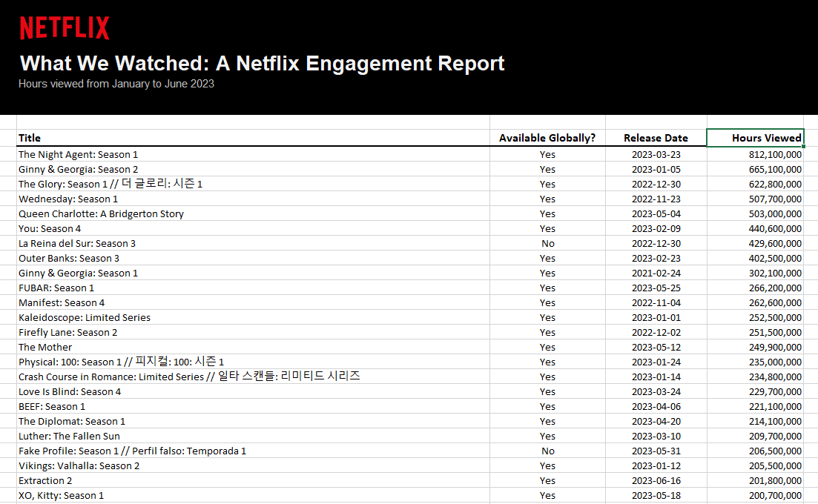Screen dimensions: 818x504
Task: Select 'The Mother' title cell
Action: (253, 347)
